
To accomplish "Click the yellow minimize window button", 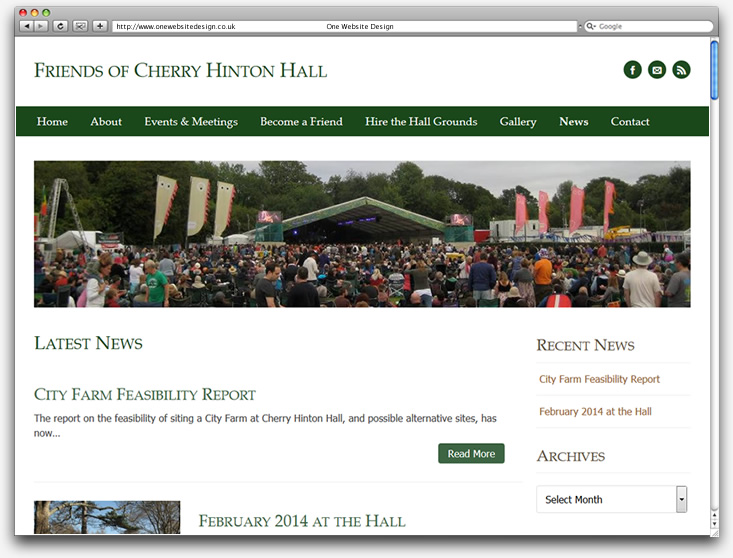I will [35, 13].
